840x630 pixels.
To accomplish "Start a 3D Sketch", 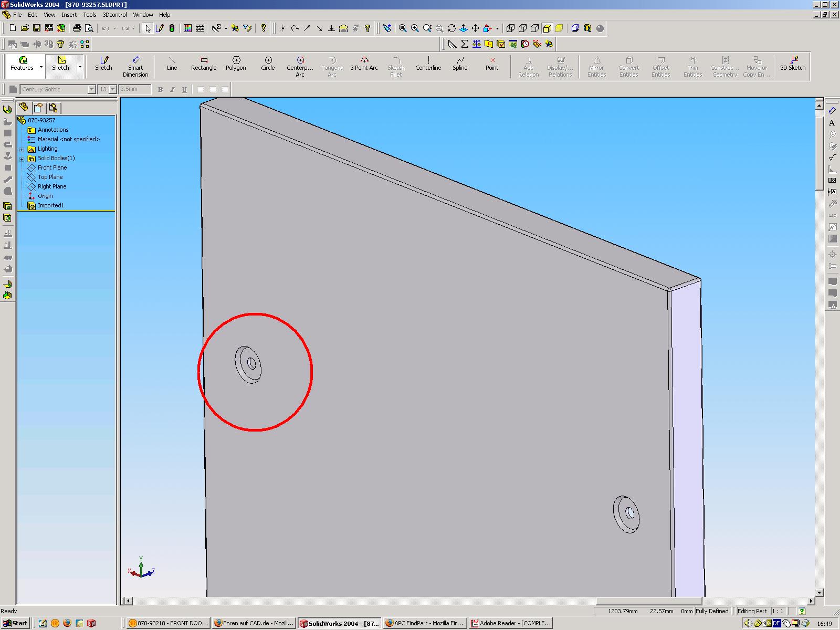I will pos(793,64).
